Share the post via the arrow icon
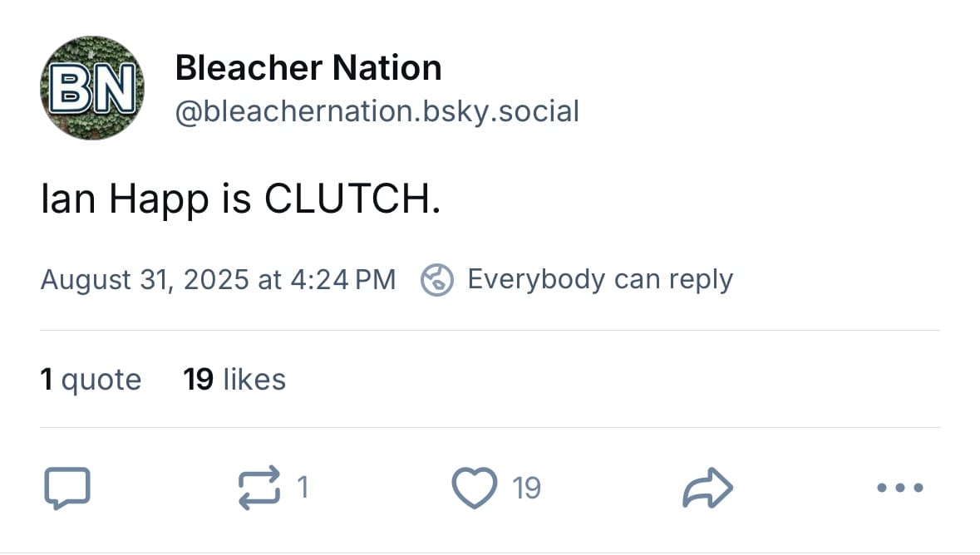Image resolution: width=980 pixels, height=555 pixels. pyautogui.click(x=707, y=488)
